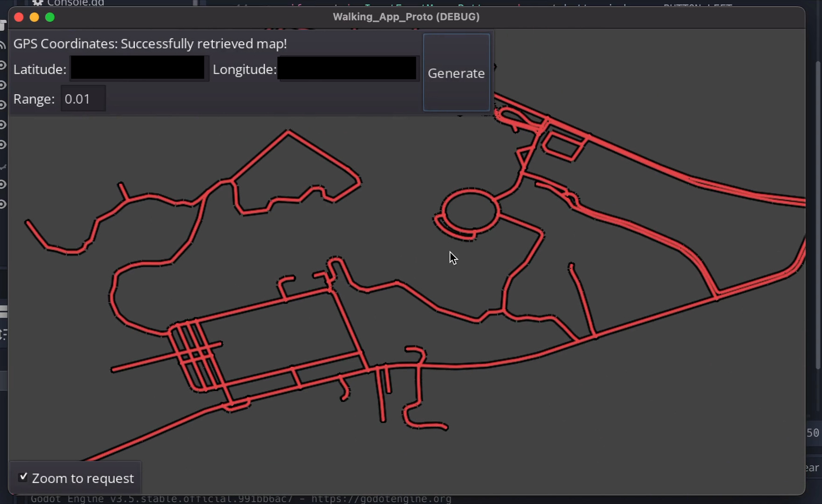822x504 pixels.
Task: Click the center of the circular roundabout on map
Action: [x=471, y=211]
